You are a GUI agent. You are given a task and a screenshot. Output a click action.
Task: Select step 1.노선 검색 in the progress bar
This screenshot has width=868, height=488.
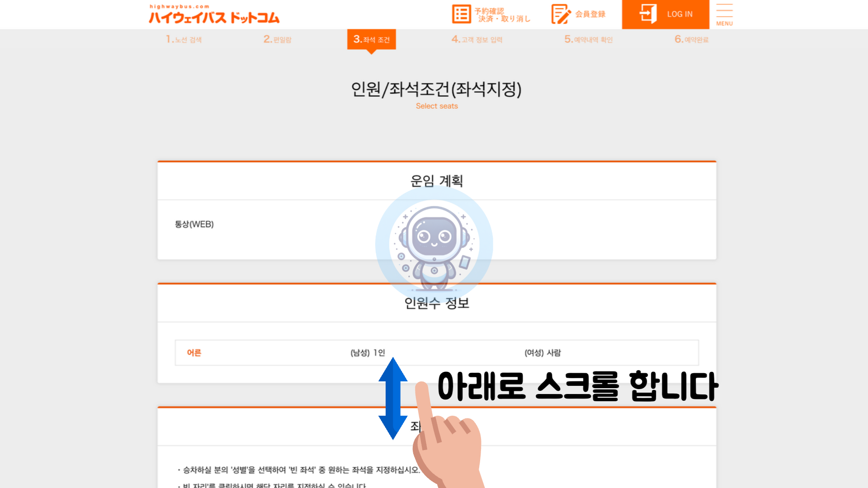pyautogui.click(x=183, y=39)
